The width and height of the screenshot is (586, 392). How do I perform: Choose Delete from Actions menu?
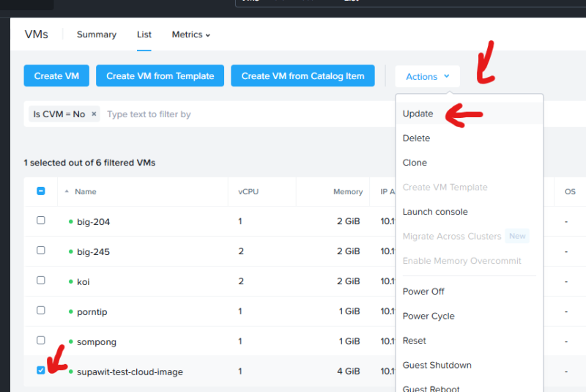pos(416,138)
